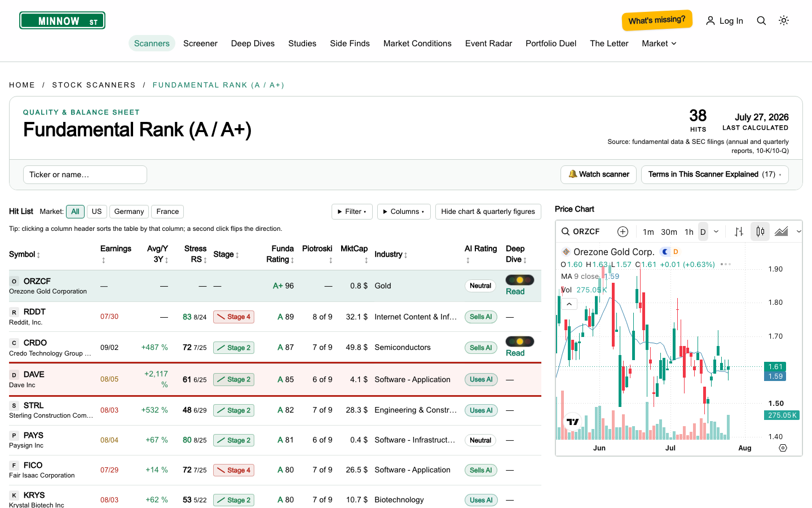Open the Market dropdown in the navigation

pyautogui.click(x=659, y=43)
